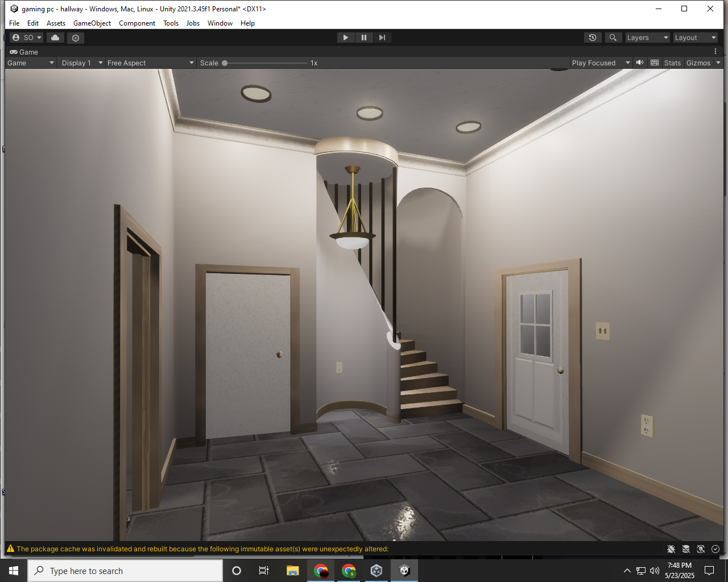Expand the Layout dropdown
Viewport: 728px width, 582px height.
click(695, 38)
